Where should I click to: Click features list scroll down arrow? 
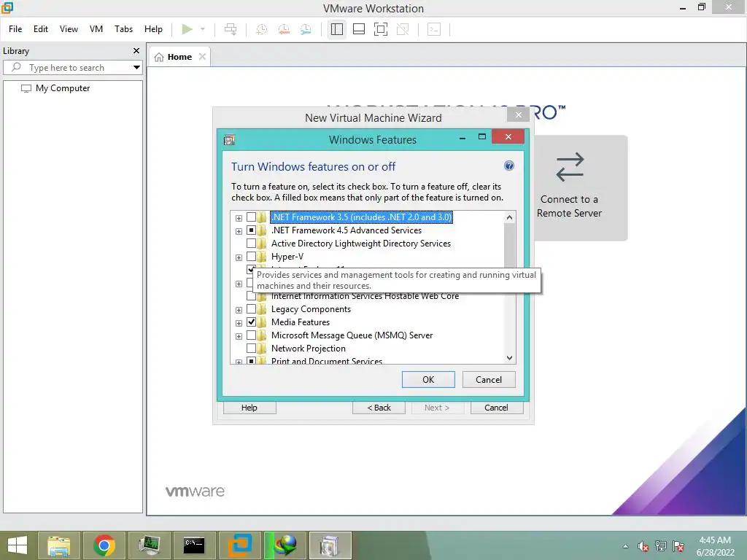[509, 357]
